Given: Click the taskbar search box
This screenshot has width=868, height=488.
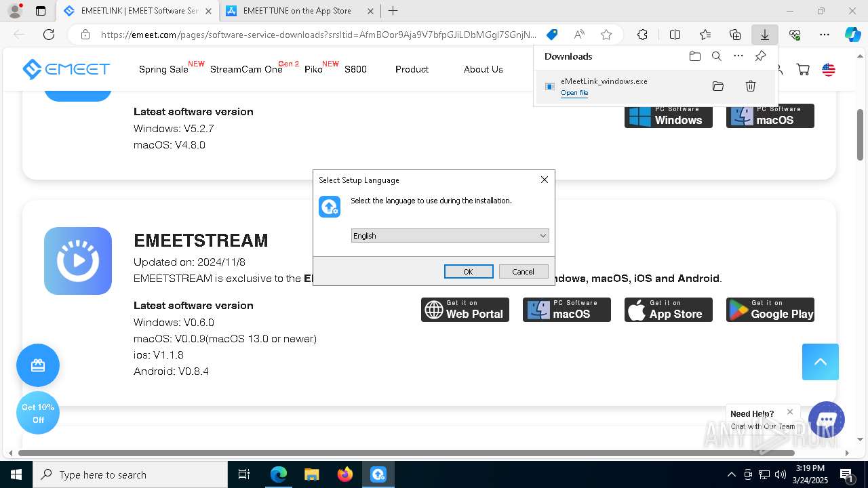Looking at the screenshot, I should [x=130, y=474].
